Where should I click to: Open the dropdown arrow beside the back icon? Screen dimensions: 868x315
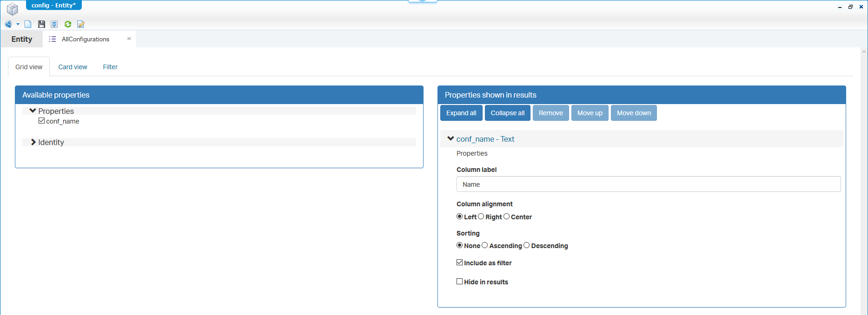(x=18, y=24)
